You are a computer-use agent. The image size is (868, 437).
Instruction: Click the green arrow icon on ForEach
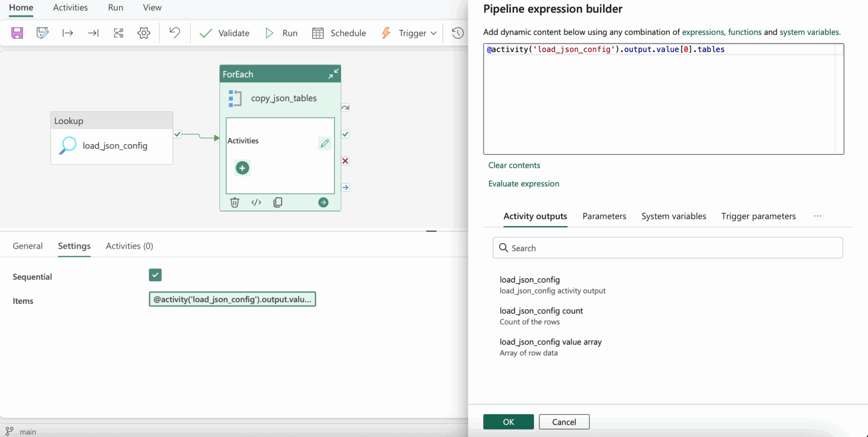click(323, 202)
